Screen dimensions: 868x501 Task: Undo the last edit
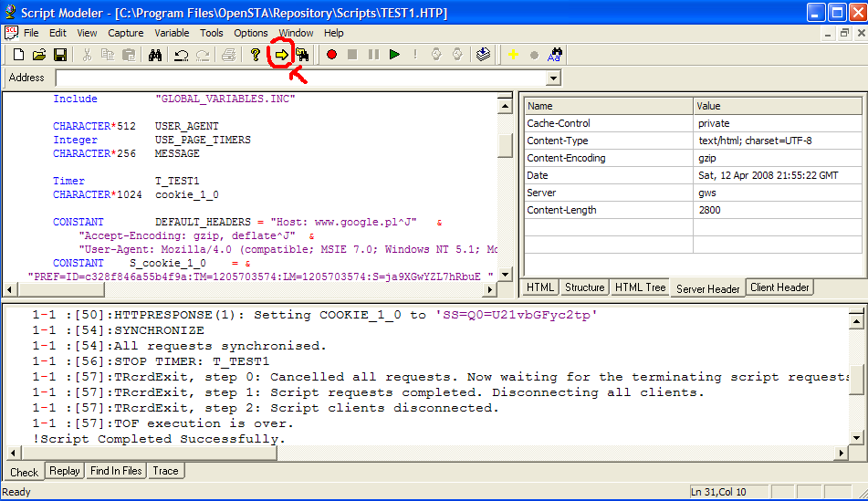click(181, 55)
